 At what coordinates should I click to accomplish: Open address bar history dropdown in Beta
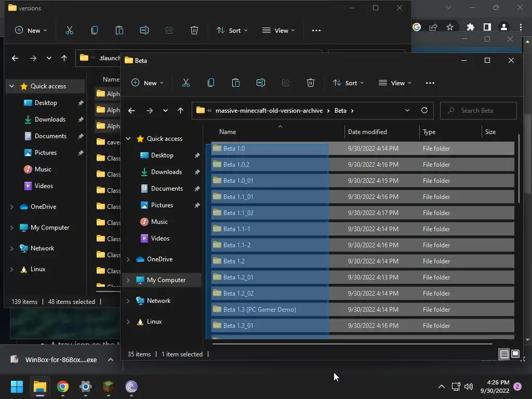tap(407, 110)
